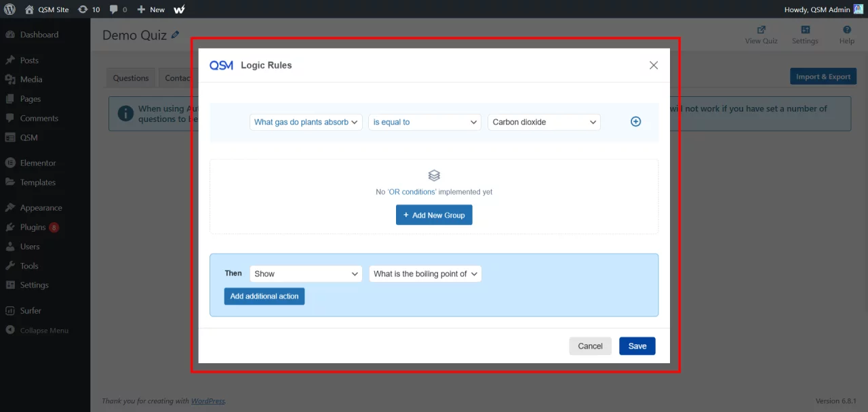Open the Show action dropdown

[x=307, y=274]
